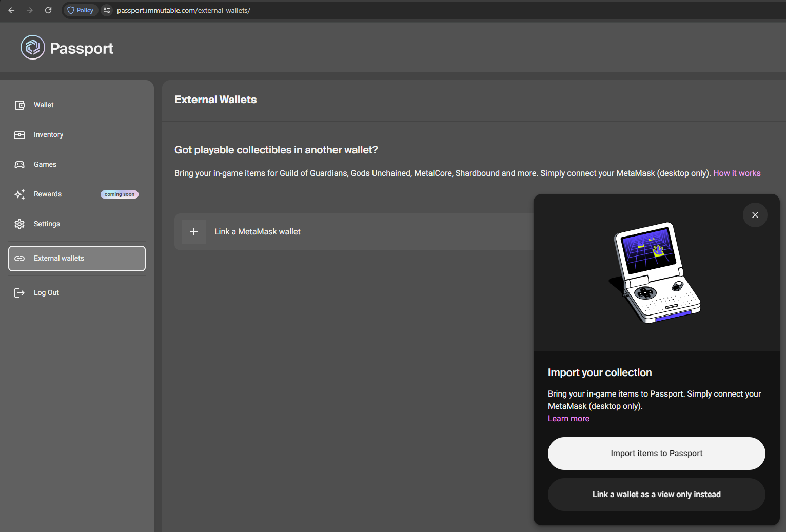
Task: Open the How it works link
Action: [737, 173]
